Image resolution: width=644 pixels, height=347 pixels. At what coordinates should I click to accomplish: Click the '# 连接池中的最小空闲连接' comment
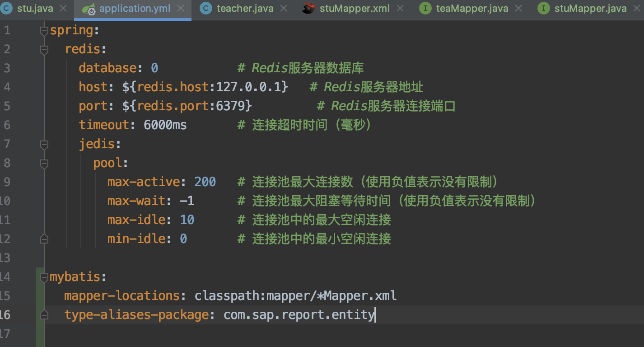pos(314,239)
